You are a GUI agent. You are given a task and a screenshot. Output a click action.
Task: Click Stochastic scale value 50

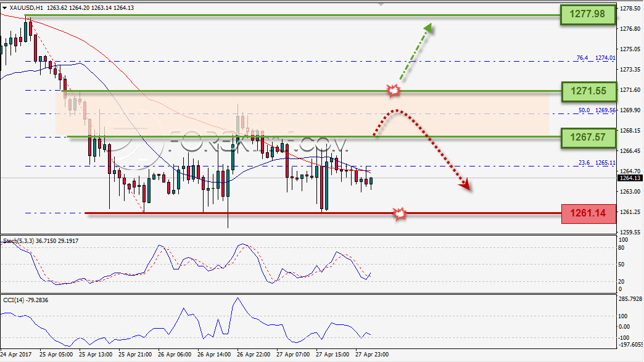click(x=621, y=265)
